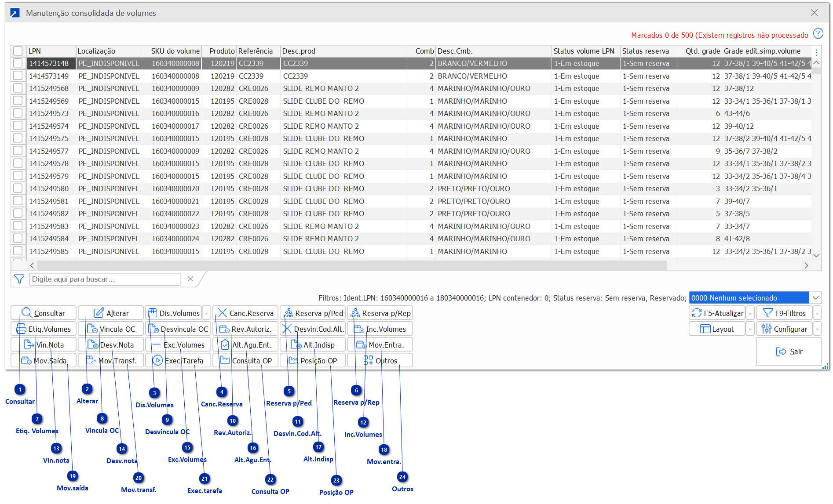The height and width of the screenshot is (504, 833).
Task: Check the row for LPN 1415249580
Action: [18, 189]
